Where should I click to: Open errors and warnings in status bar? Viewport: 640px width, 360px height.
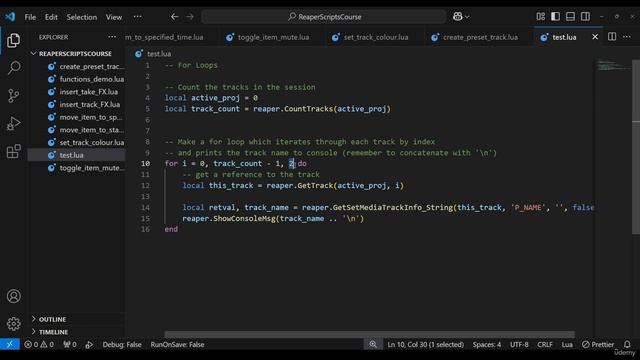point(39,344)
